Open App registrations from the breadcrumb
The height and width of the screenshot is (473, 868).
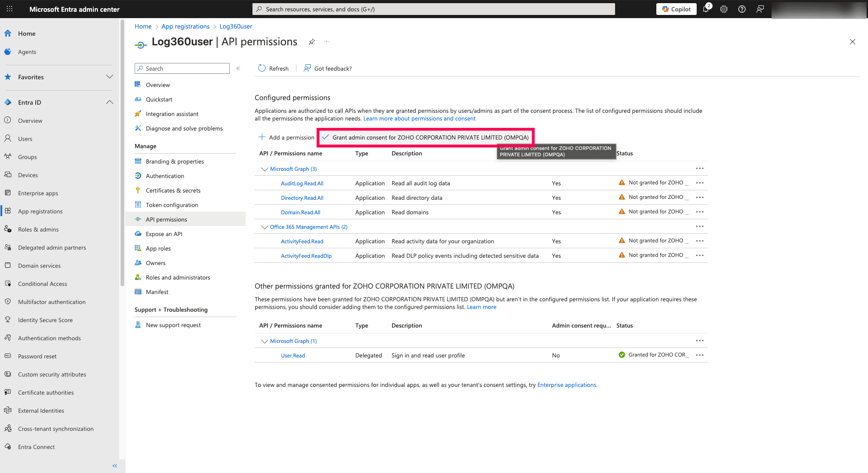[x=185, y=26]
